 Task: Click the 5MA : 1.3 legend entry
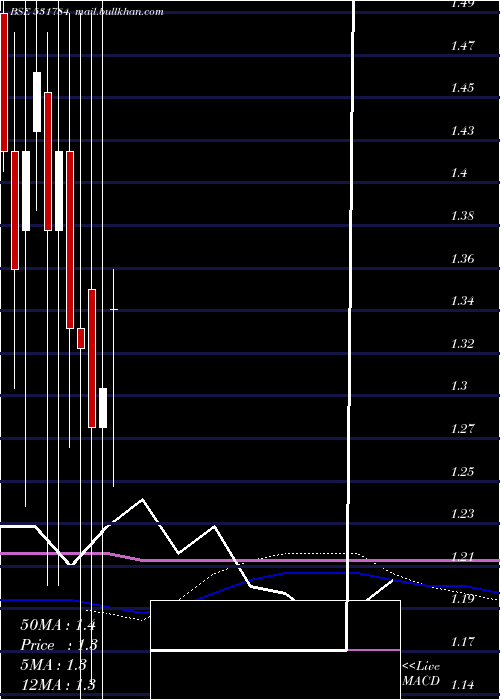pyautogui.click(x=53, y=665)
